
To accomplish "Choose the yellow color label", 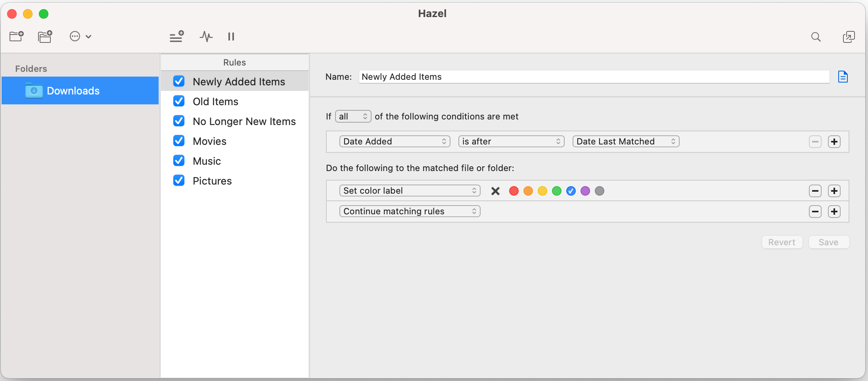I will 542,191.
